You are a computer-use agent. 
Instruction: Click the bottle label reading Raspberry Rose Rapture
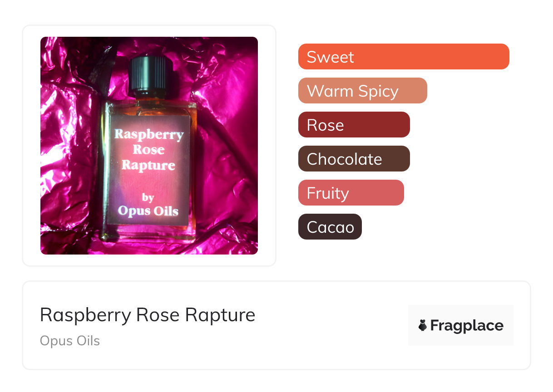coord(149,149)
